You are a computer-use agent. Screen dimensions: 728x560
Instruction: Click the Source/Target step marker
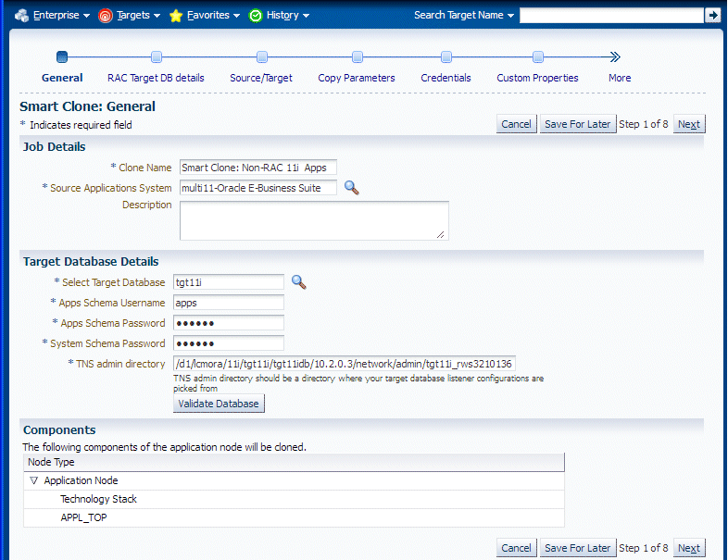pos(262,57)
